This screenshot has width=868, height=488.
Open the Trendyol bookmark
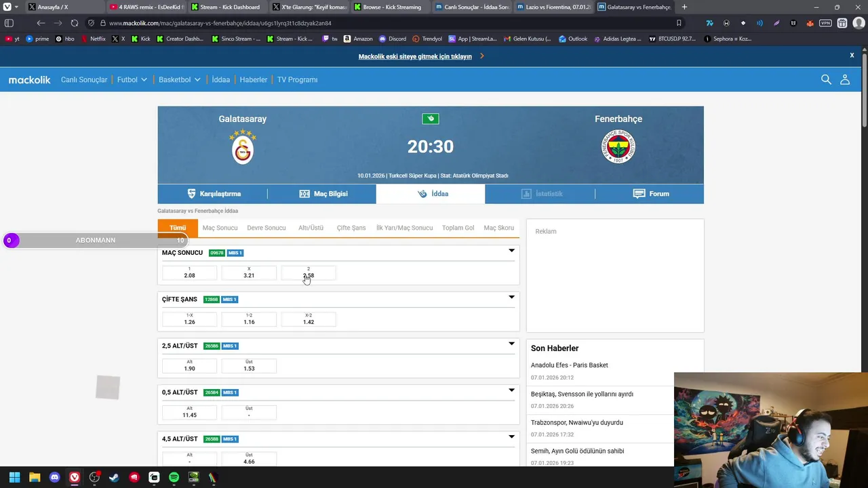point(427,39)
